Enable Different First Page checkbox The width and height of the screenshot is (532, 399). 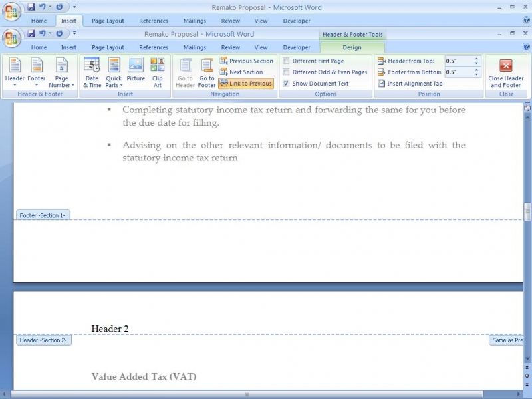(x=287, y=61)
